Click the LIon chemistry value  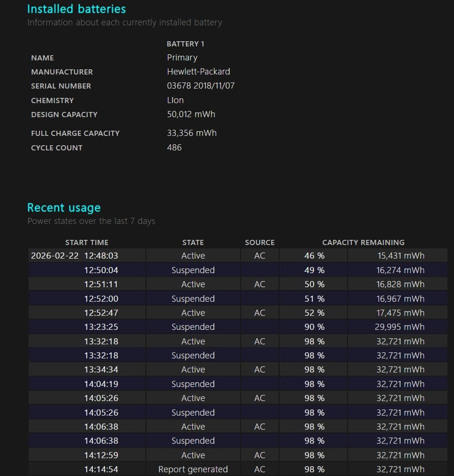[175, 100]
